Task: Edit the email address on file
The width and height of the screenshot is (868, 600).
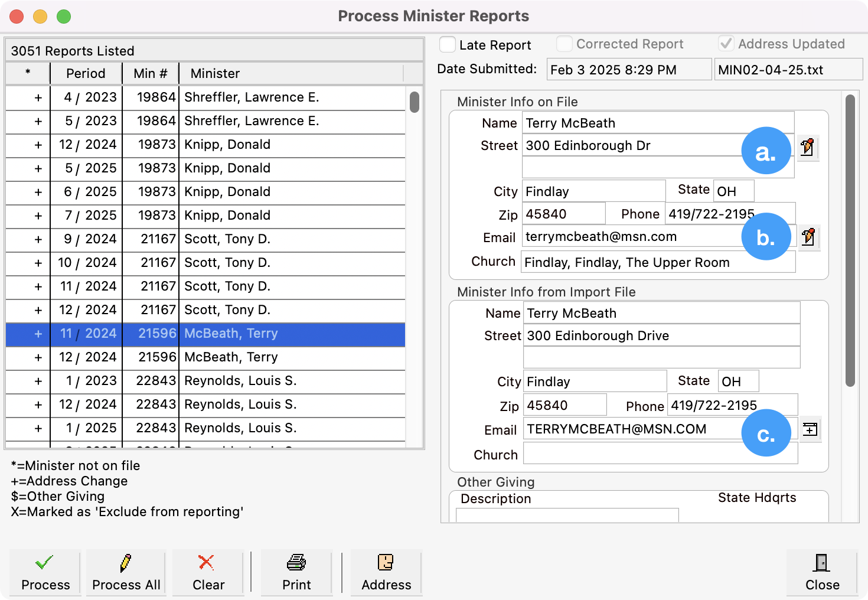Action: [808, 237]
